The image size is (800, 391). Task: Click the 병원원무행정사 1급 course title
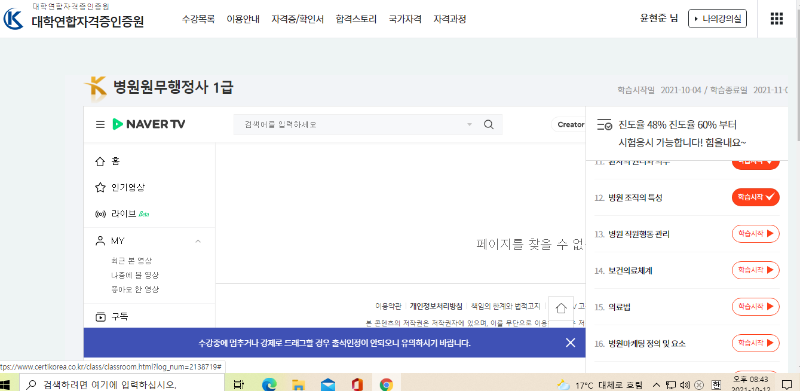pyautogui.click(x=173, y=87)
